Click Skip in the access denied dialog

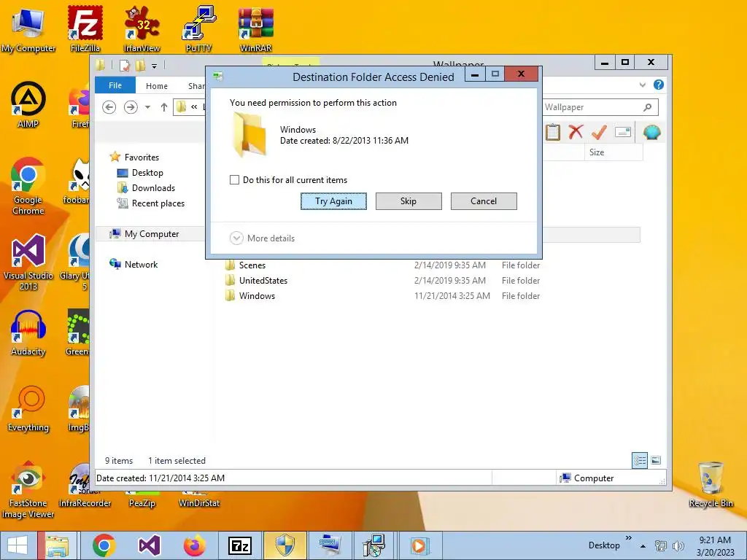pos(409,201)
